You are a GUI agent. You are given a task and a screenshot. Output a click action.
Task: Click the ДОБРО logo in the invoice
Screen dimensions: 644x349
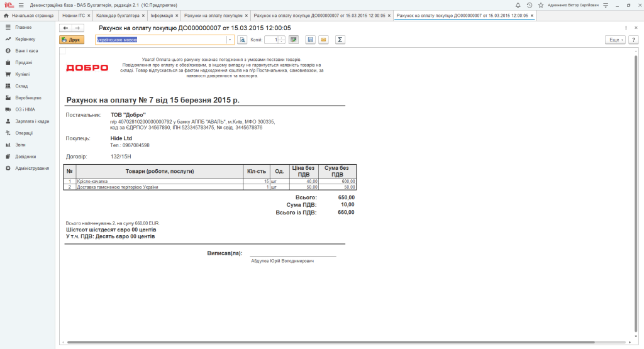[x=87, y=68]
